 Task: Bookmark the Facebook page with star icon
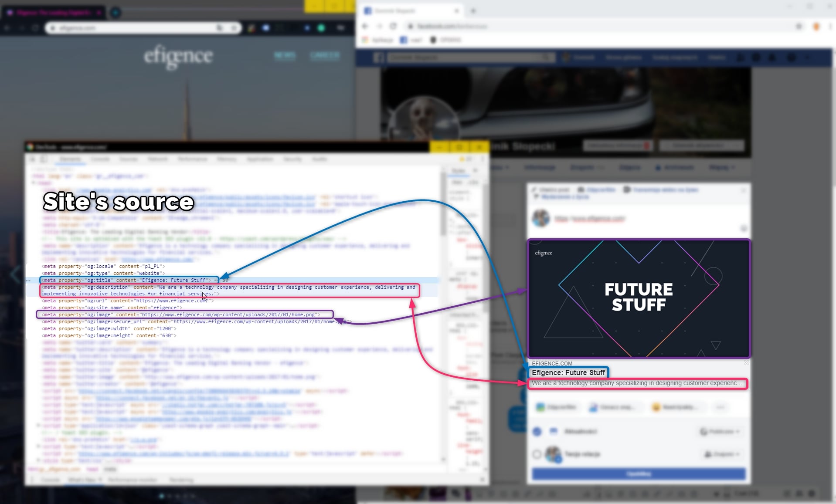point(799,26)
